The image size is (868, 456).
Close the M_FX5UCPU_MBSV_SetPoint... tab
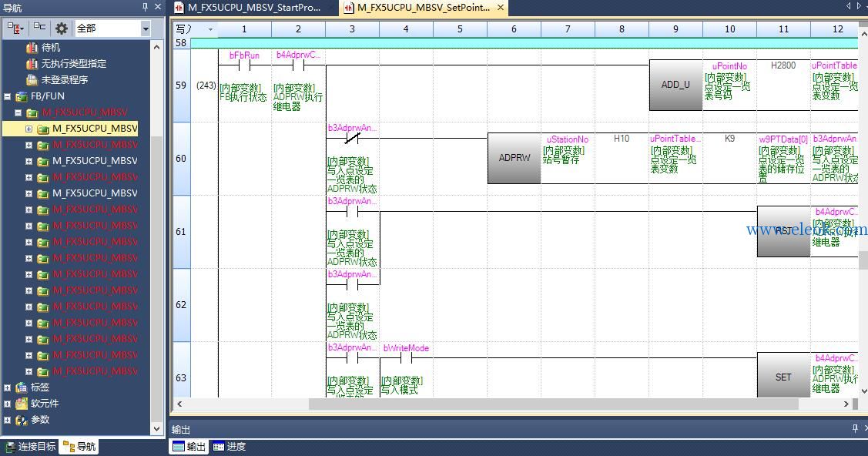click(501, 8)
